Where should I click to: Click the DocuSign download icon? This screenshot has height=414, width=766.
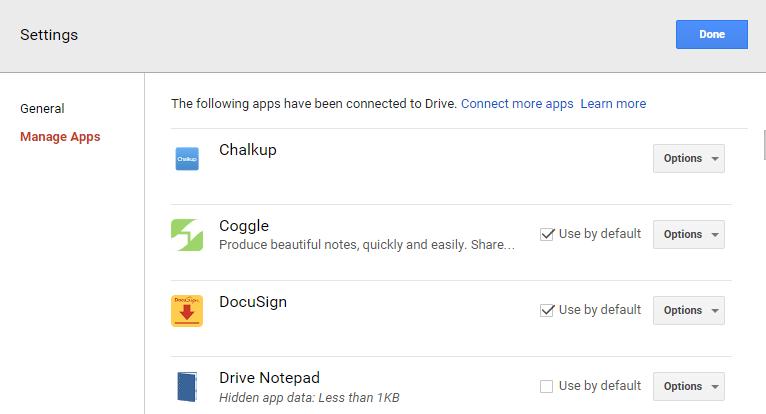pos(187,311)
